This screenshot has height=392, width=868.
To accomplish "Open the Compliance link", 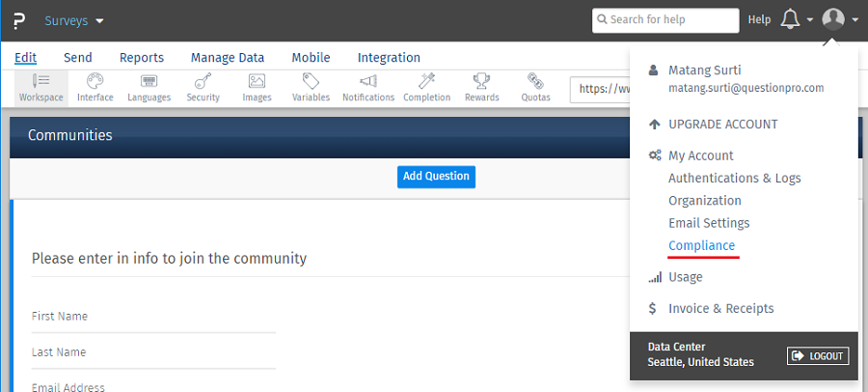I will point(701,245).
